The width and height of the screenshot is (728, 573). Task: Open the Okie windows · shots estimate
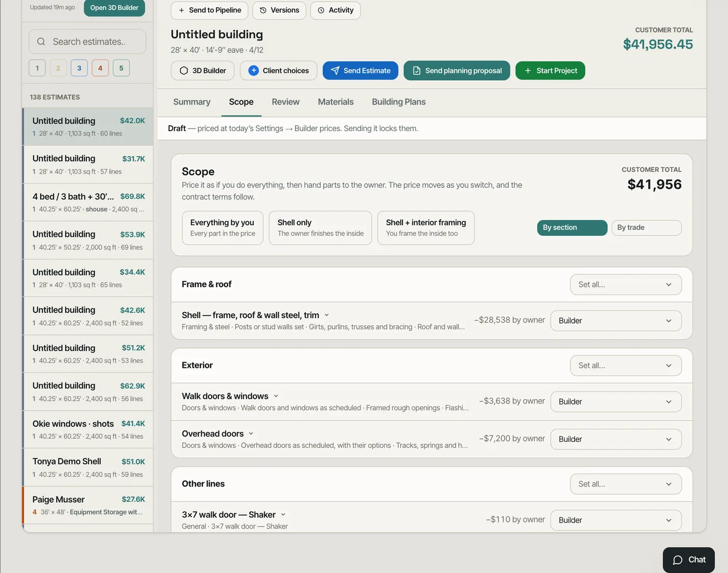point(88,429)
